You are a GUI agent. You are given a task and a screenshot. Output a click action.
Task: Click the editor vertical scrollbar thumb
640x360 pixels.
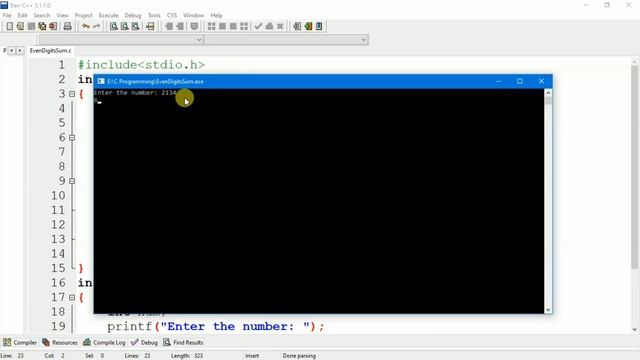(x=634, y=167)
